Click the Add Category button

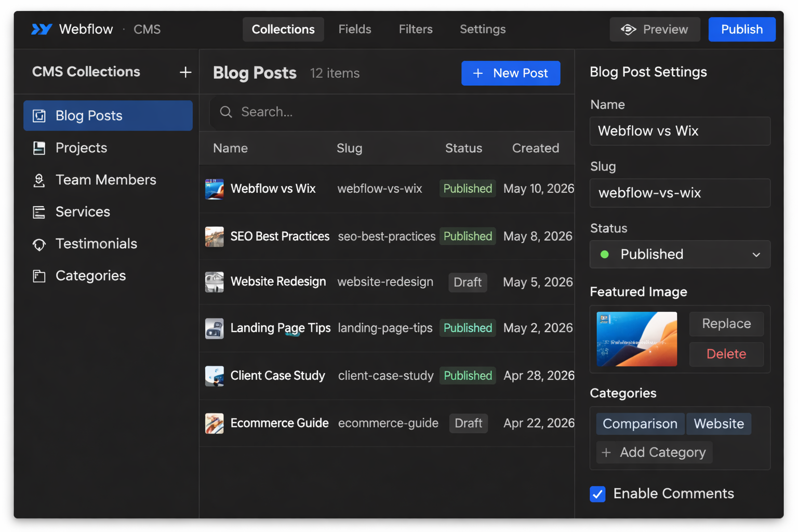[x=654, y=453]
